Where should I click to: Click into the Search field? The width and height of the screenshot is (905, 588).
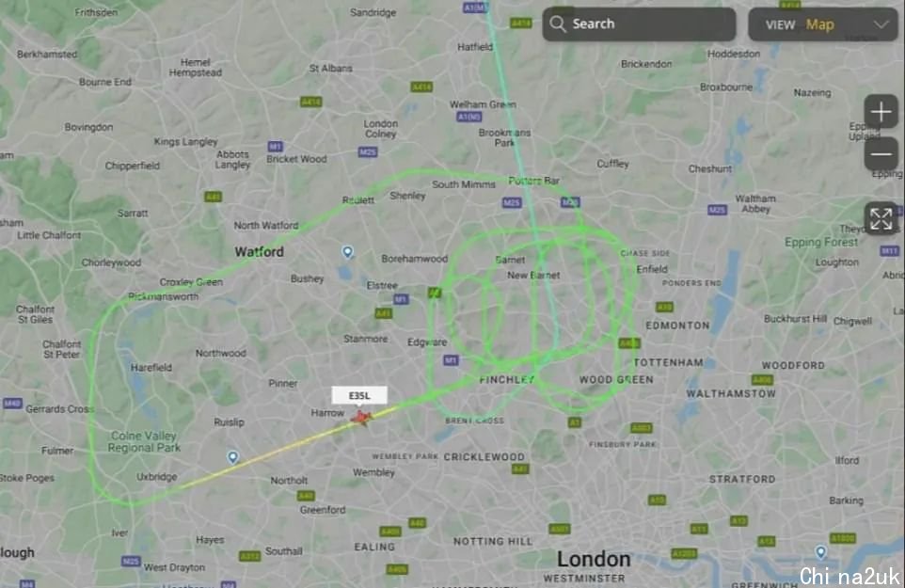(639, 24)
